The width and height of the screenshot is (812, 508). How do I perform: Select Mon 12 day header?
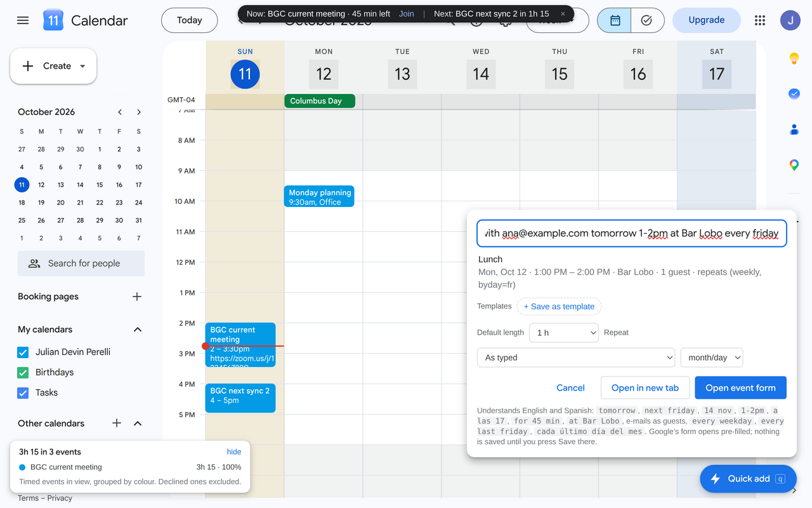[x=324, y=74]
